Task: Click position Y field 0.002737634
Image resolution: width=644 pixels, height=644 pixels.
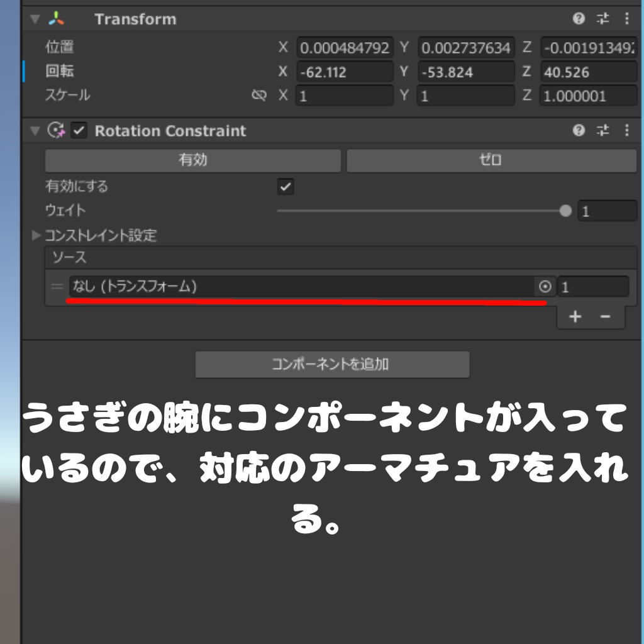Action: tap(466, 48)
